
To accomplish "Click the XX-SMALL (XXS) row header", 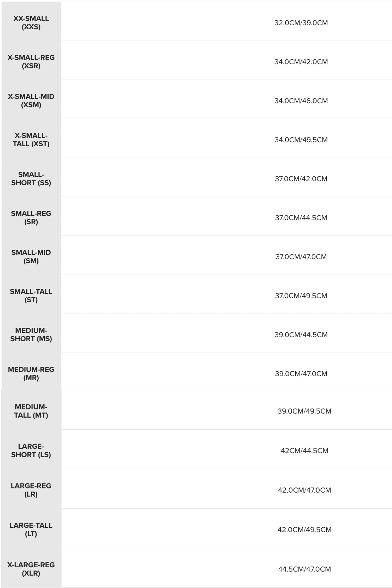I will (x=31, y=23).
